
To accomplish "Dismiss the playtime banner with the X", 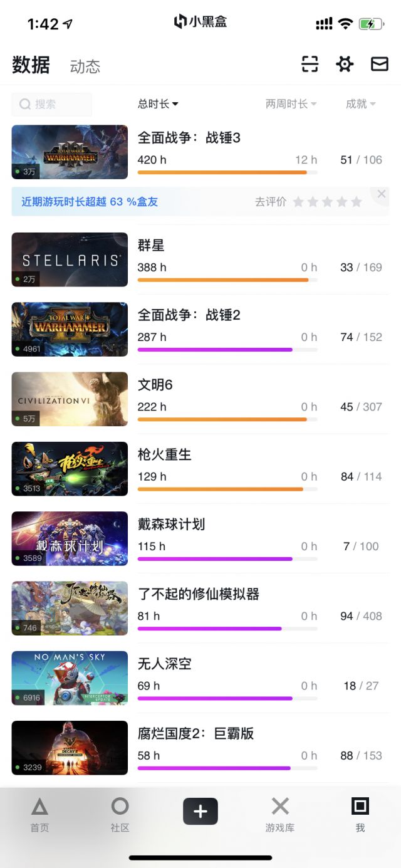I will pos(381,194).
